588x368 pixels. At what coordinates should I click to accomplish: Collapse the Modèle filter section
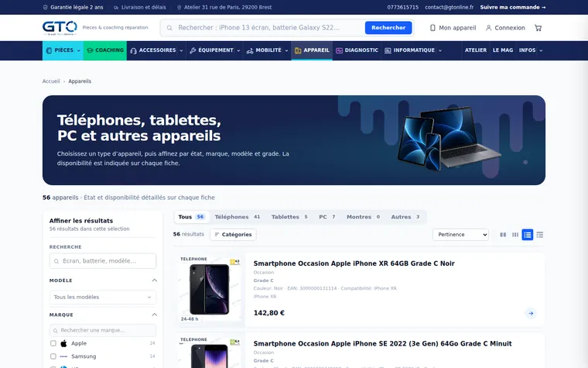tap(154, 280)
